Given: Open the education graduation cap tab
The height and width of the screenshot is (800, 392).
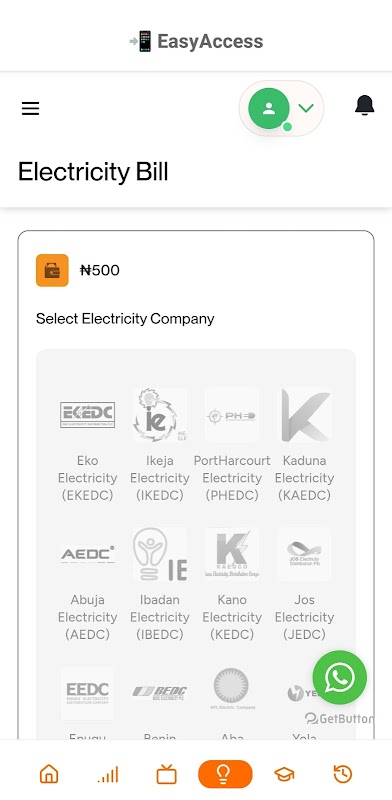Looking at the screenshot, I should [x=284, y=774].
